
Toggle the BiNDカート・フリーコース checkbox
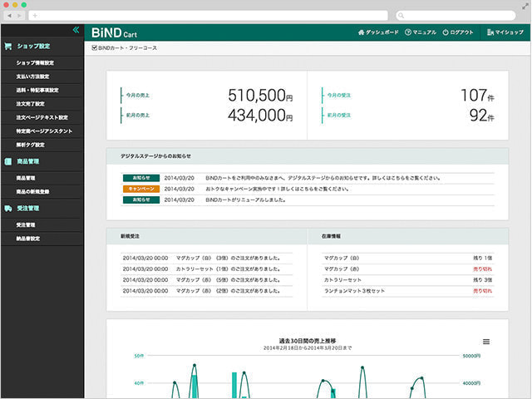coord(94,48)
